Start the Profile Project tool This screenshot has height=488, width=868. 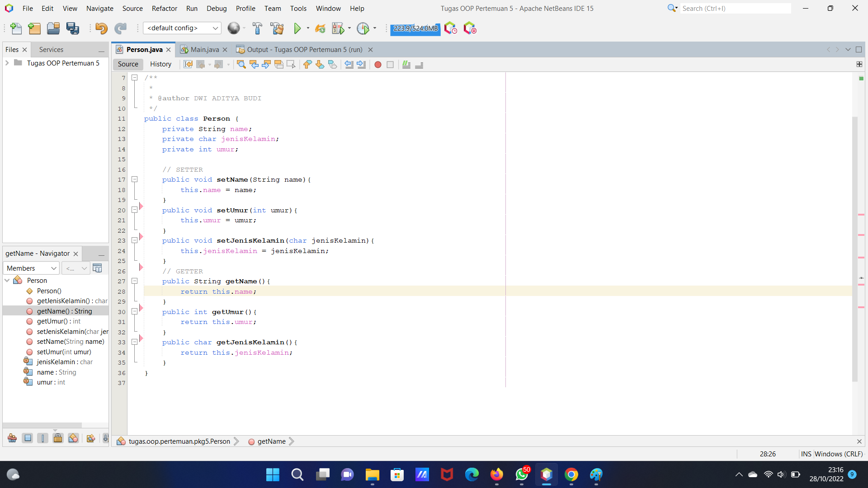[363, 28]
